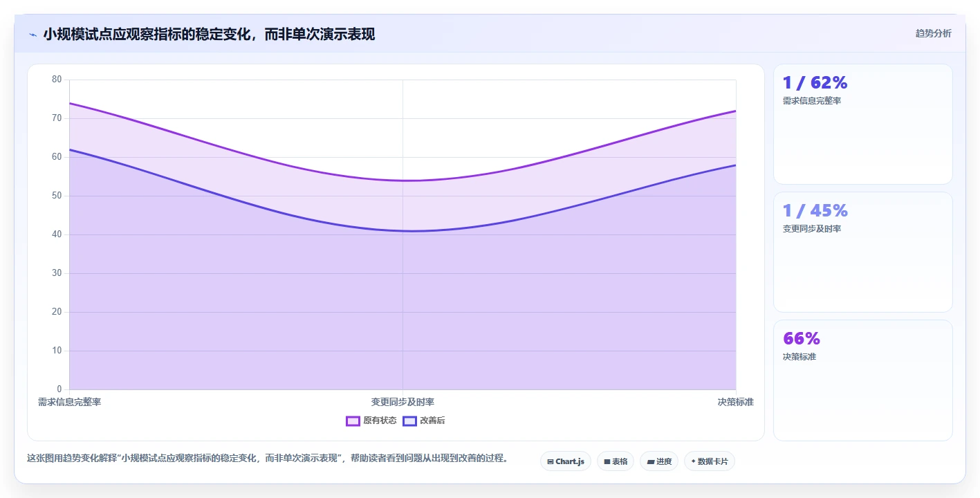Click the chart title heading text
The width and height of the screenshot is (980, 498).
pos(209,35)
